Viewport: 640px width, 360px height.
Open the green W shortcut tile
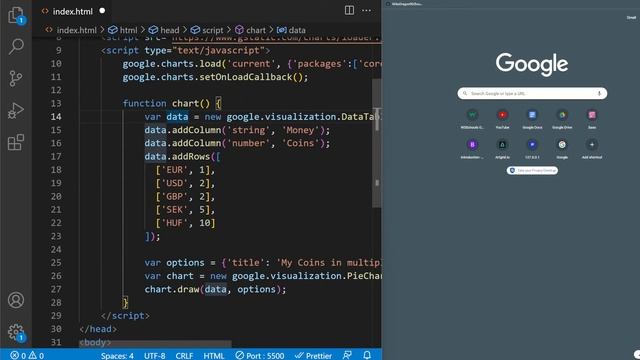coord(472,119)
